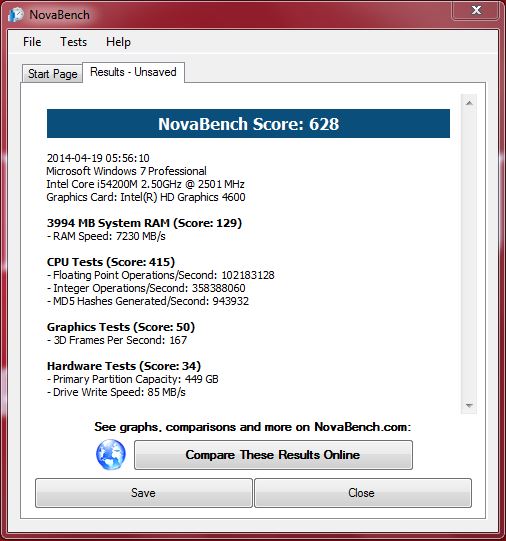506x541 pixels.
Task: Click the CPU Tests (Score: 415) heading
Action: (x=111, y=262)
